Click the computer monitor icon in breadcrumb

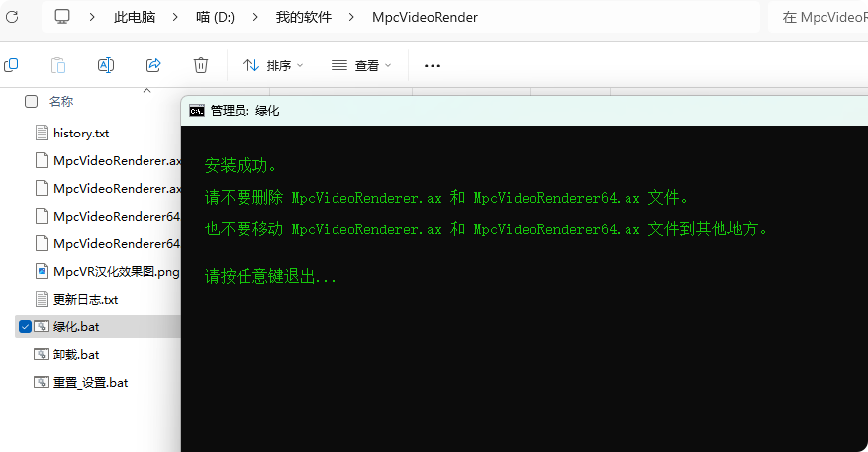[x=62, y=17]
